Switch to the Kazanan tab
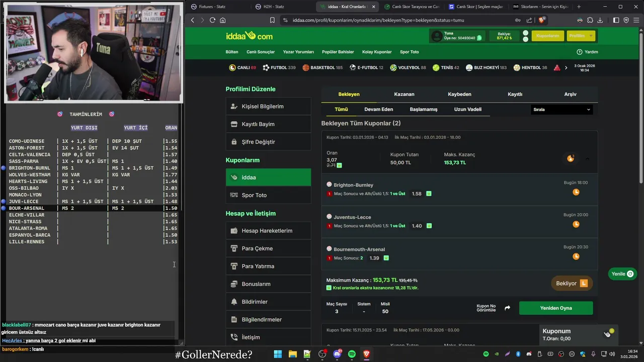This screenshot has width=644, height=362. [x=404, y=94]
